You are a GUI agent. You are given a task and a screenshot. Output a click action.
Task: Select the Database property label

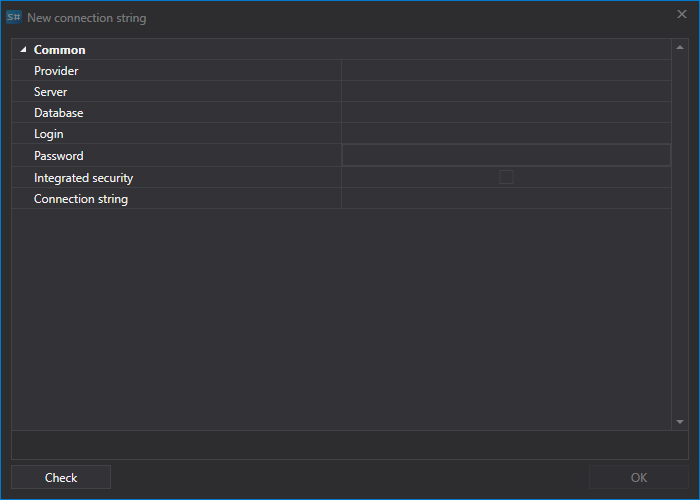pos(58,112)
